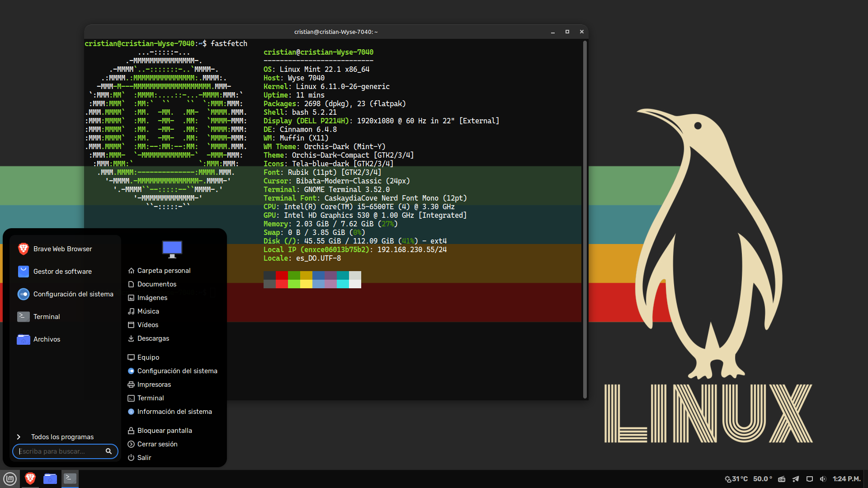Open the file manager from the panel
Image resolution: width=868 pixels, height=488 pixels.
tap(50, 479)
